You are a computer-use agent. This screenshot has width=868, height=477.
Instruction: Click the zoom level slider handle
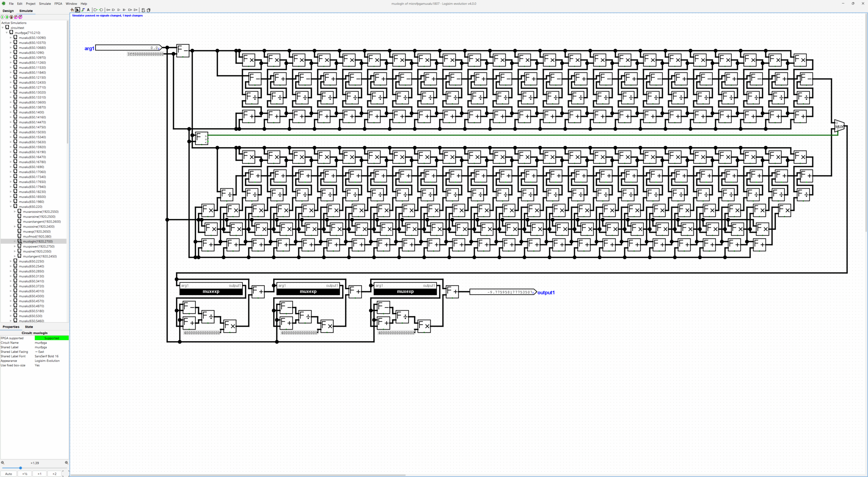pos(20,468)
